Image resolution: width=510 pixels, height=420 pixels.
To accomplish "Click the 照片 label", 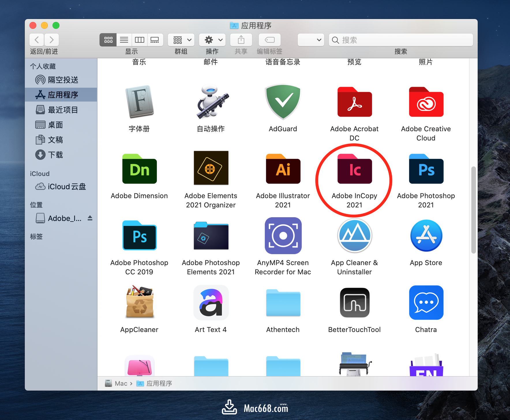I will (426, 62).
